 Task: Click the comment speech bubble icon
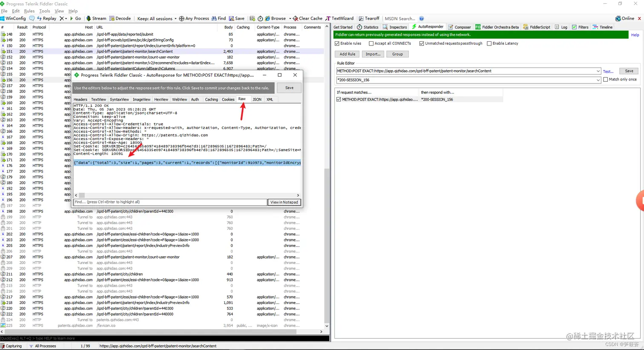(x=32, y=18)
